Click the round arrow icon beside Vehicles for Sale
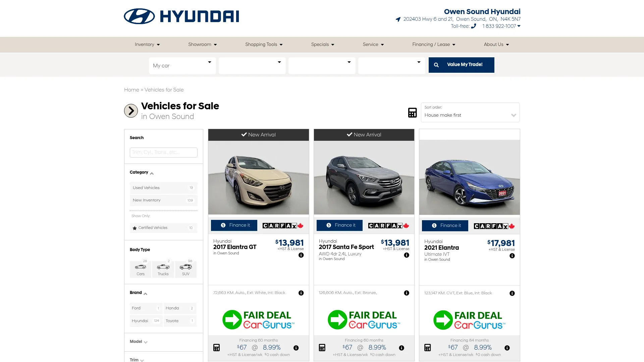 [x=131, y=111]
